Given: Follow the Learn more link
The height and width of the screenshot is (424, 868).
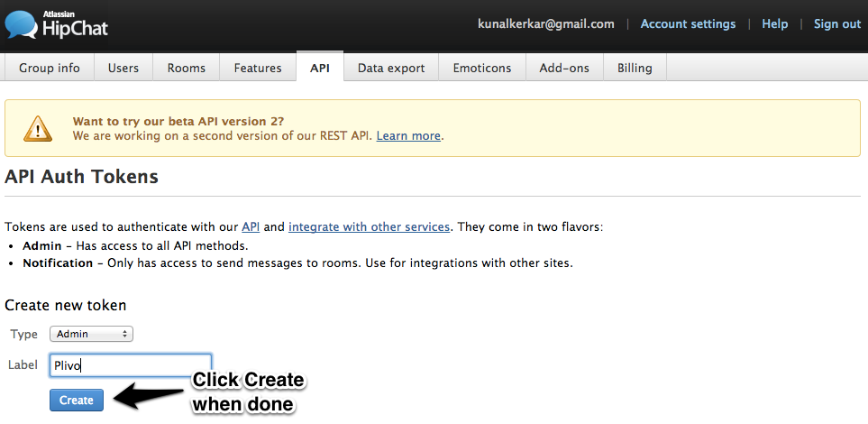Looking at the screenshot, I should 408,135.
